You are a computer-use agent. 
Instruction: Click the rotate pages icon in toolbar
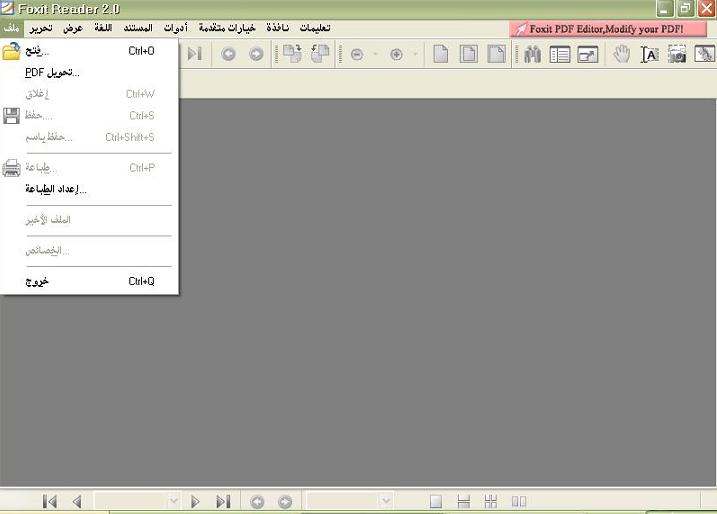pos(292,54)
